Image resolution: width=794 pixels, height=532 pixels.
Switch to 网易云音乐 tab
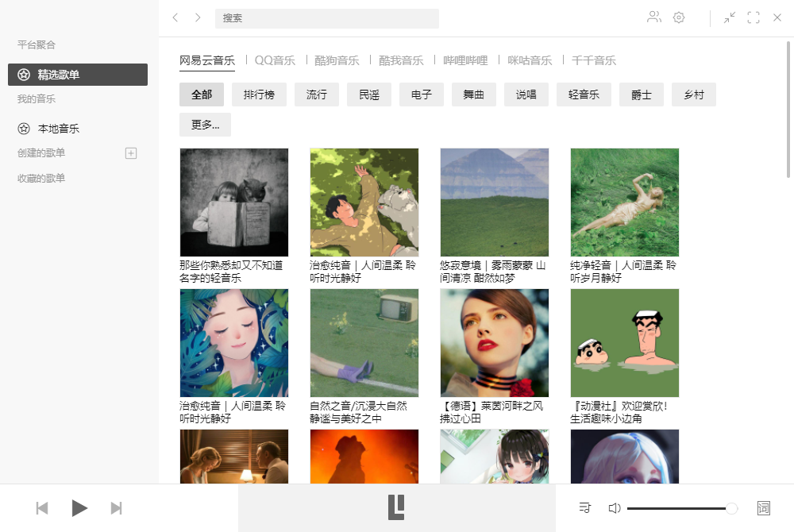207,60
